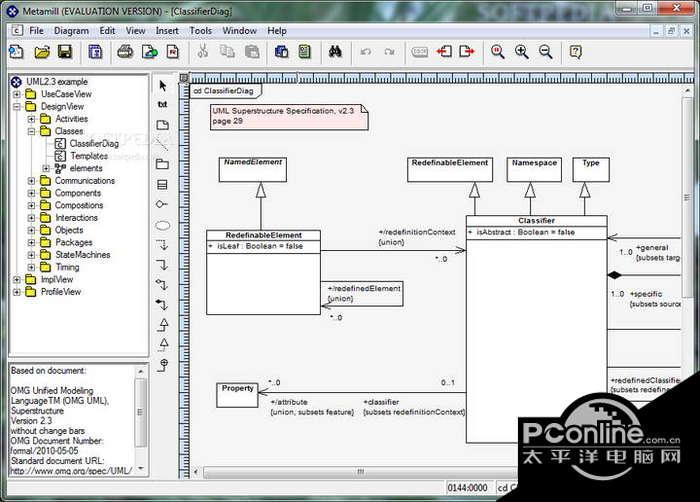Select the txt text tool

(x=162, y=105)
